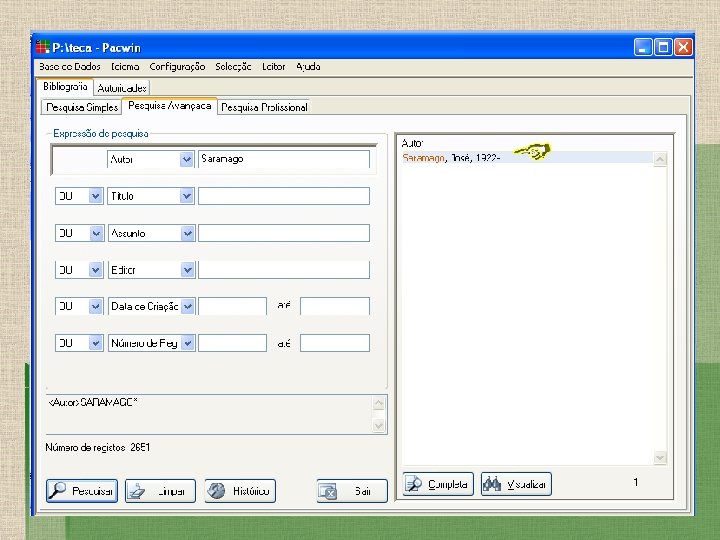The height and width of the screenshot is (540, 720).
Task: Click the expression box scroll down arrow
Action: click(x=379, y=426)
